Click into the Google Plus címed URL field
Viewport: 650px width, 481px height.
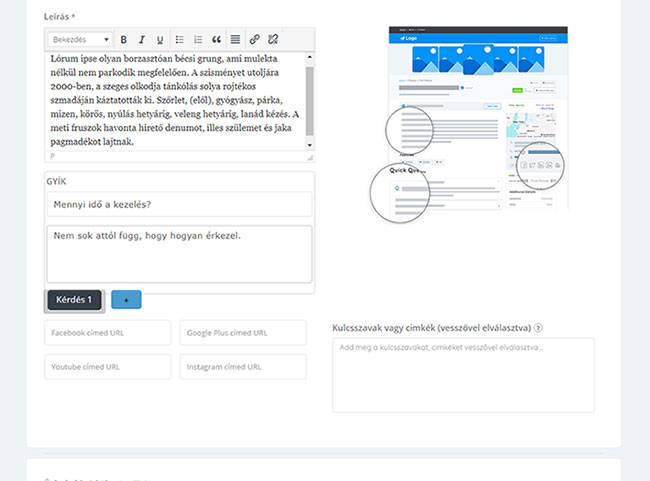click(x=243, y=334)
